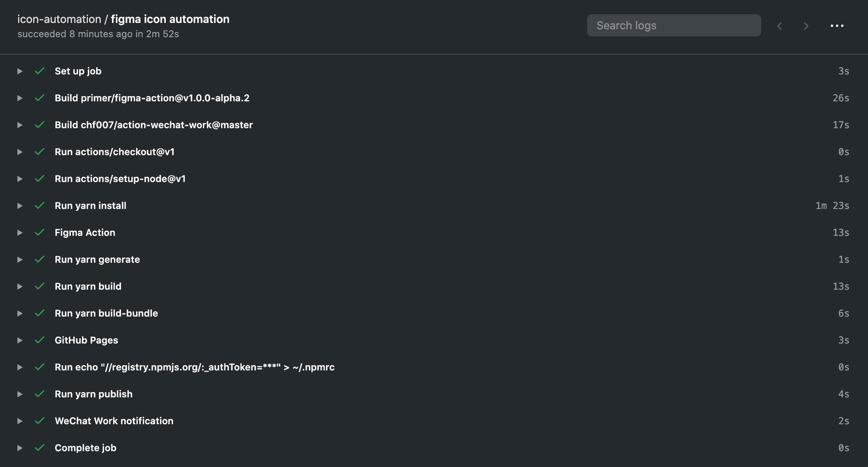Click the checkmark beside WeChat Work notification
This screenshot has height=467, width=868.
tap(40, 421)
